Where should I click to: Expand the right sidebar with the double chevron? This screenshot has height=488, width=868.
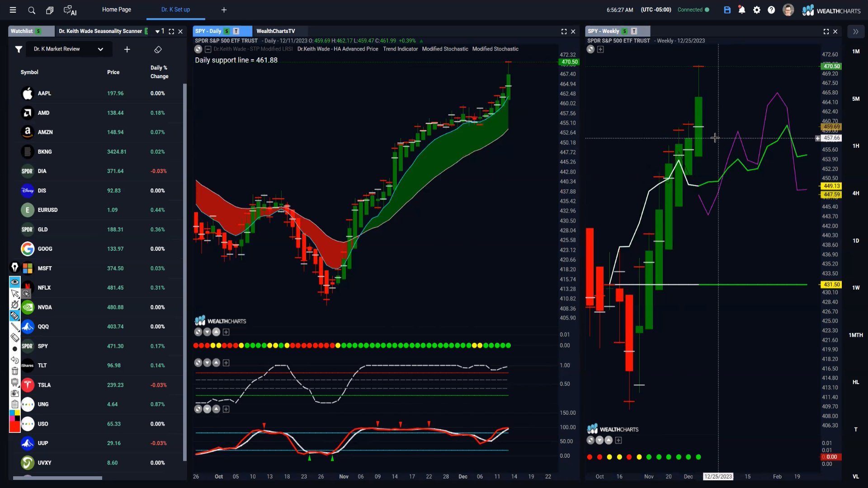[x=855, y=31]
